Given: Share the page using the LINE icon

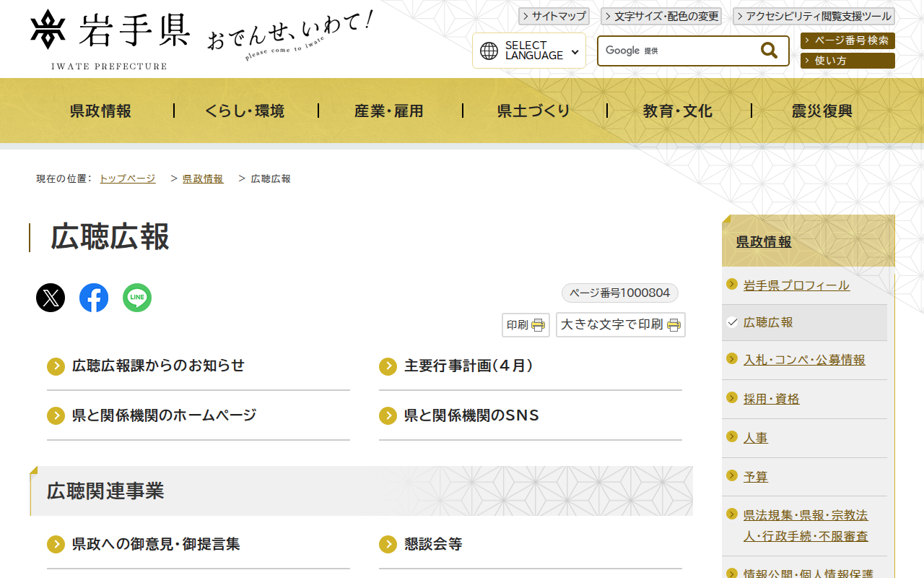Looking at the screenshot, I should [x=136, y=297].
